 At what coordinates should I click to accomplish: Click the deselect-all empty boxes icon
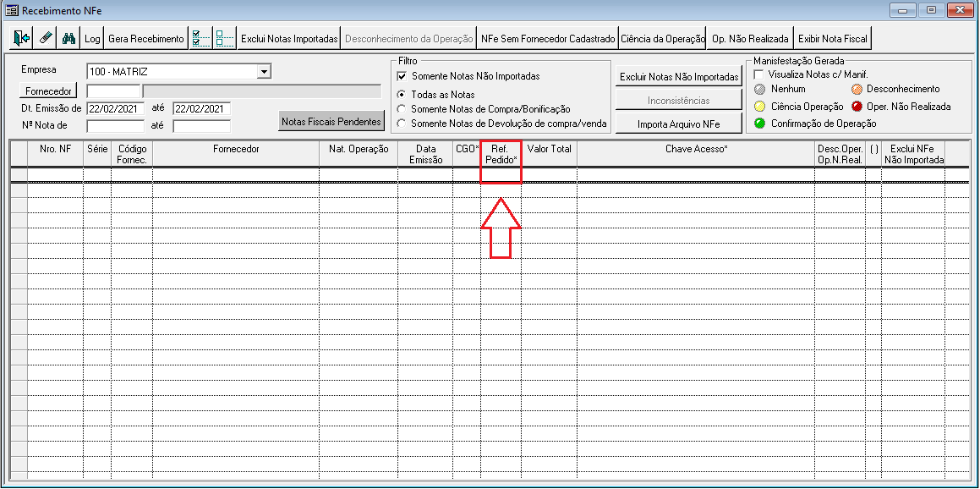pos(224,38)
